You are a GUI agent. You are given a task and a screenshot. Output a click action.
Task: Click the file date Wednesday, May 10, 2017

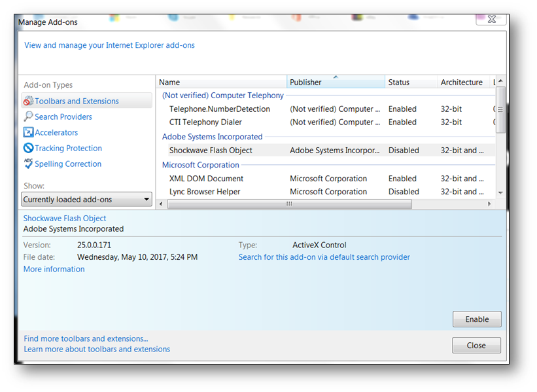pos(137,257)
